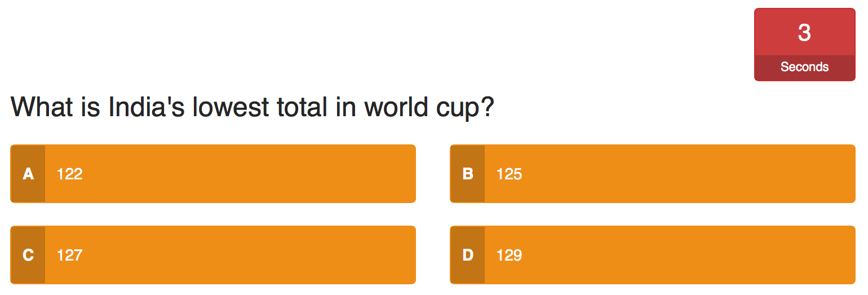868x295 pixels.
Task: Click the letter A badge
Action: [28, 174]
